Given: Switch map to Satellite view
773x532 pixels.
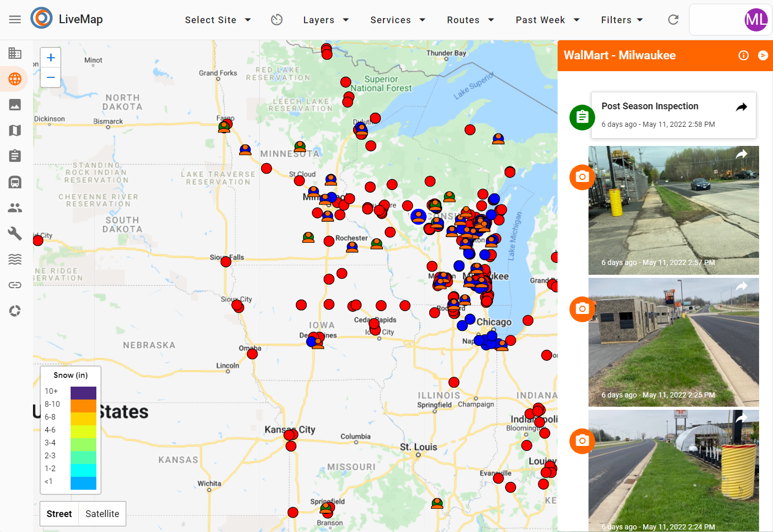Looking at the screenshot, I should click(x=102, y=513).
